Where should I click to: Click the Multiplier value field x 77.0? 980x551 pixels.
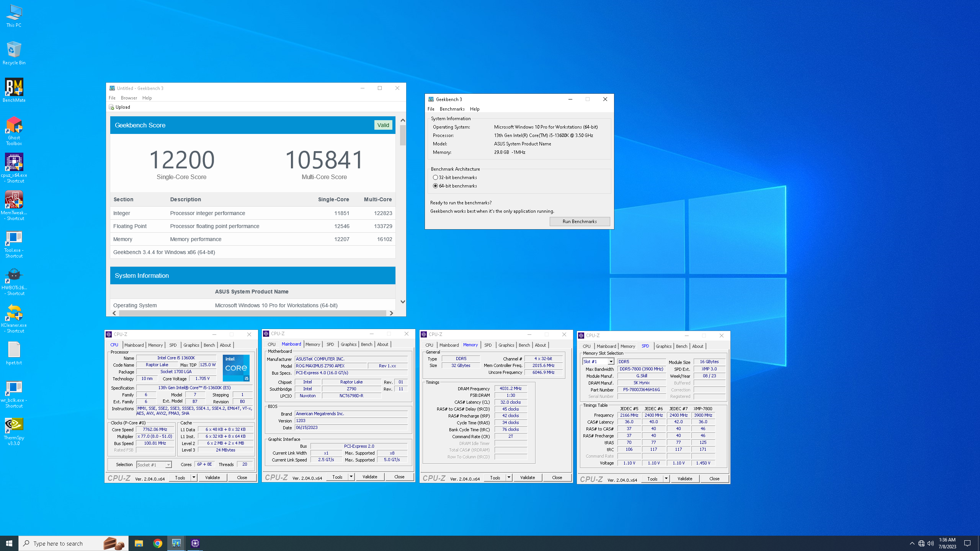155,437
